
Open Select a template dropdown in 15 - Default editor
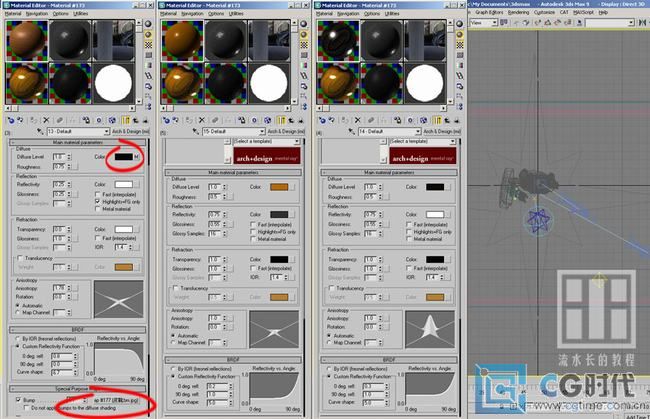(297, 142)
